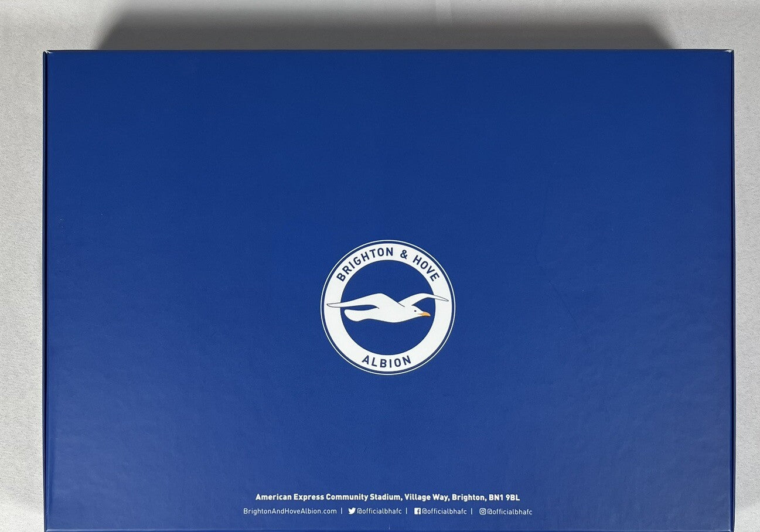This screenshot has width=760, height=532.
Task: Click the @officialbhafc Instagram handle text
Action: pos(509,510)
